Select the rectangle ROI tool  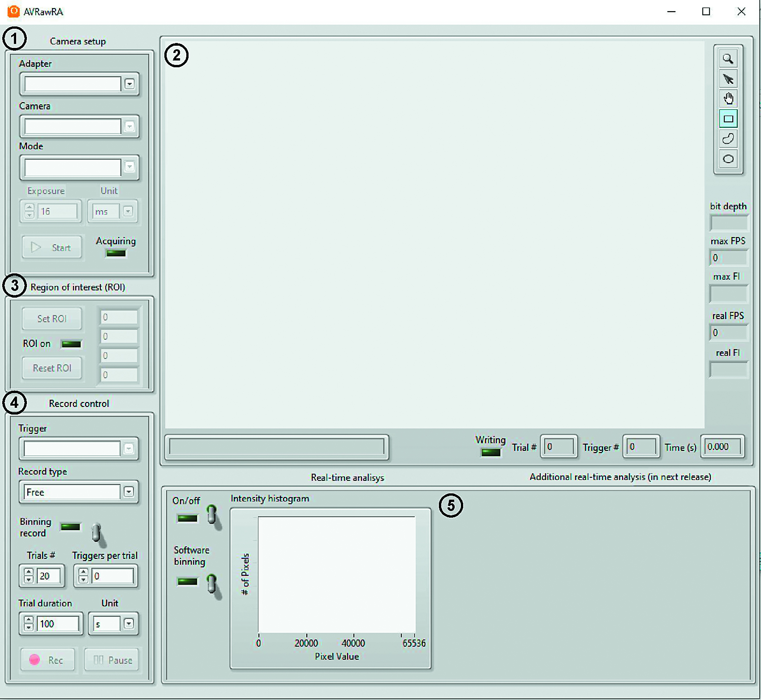click(x=728, y=119)
